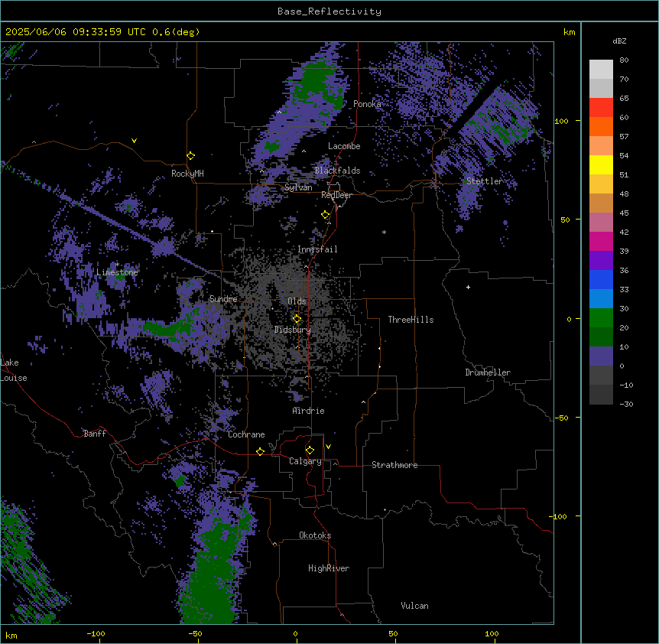Image resolution: width=659 pixels, height=644 pixels.
Task: Click the RockyMH label
Action: click(187, 174)
